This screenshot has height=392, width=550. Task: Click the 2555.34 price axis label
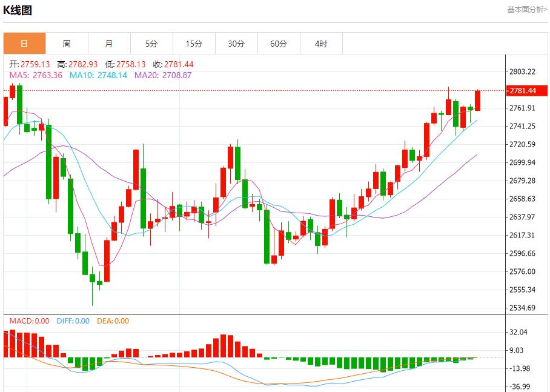[522, 290]
